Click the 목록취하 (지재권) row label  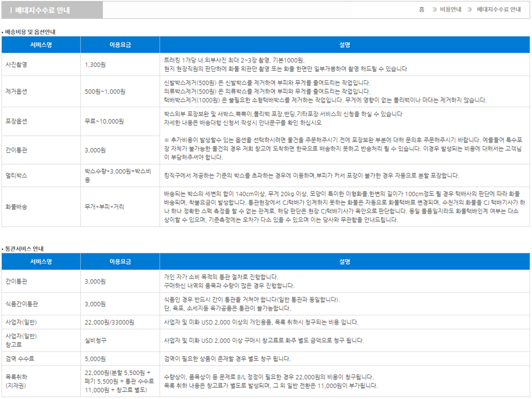click(16, 381)
